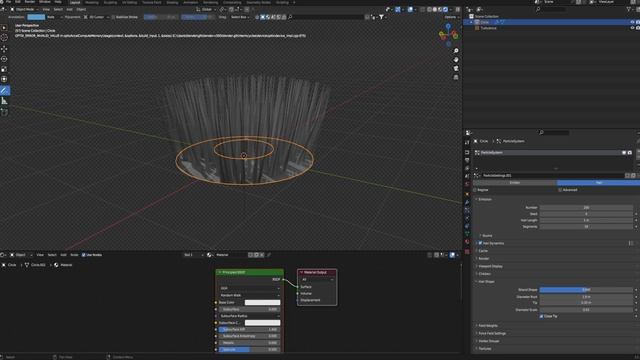Screen dimensions: 640x360
Task: Expand the Textures panel
Action: coord(484,349)
